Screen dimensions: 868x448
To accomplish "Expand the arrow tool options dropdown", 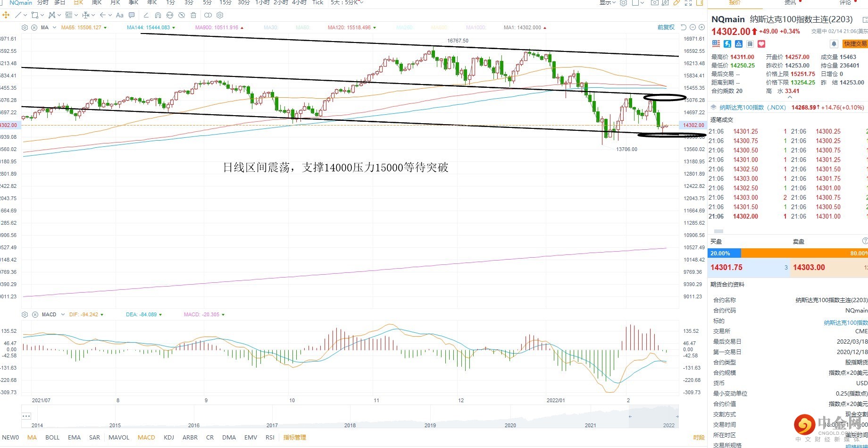I will (110, 15).
